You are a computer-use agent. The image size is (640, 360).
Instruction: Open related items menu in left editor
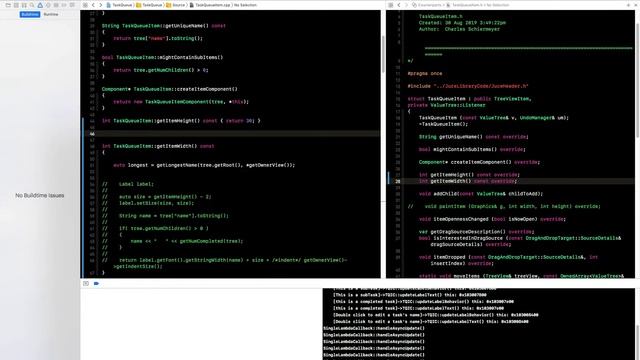[x=85, y=5]
